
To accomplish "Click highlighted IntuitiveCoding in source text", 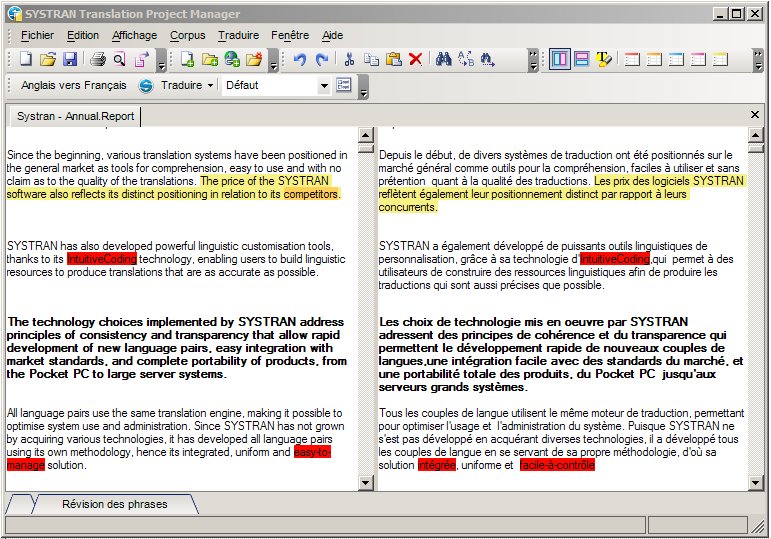I will [102, 259].
